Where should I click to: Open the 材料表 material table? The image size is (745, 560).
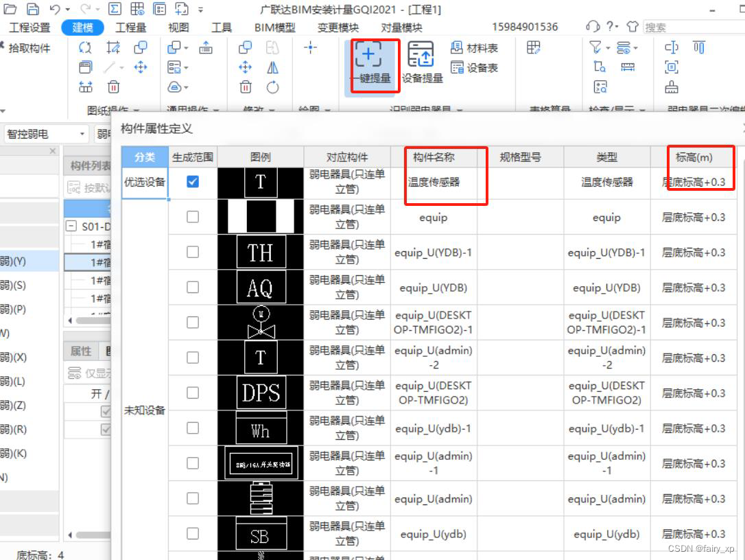[x=474, y=48]
